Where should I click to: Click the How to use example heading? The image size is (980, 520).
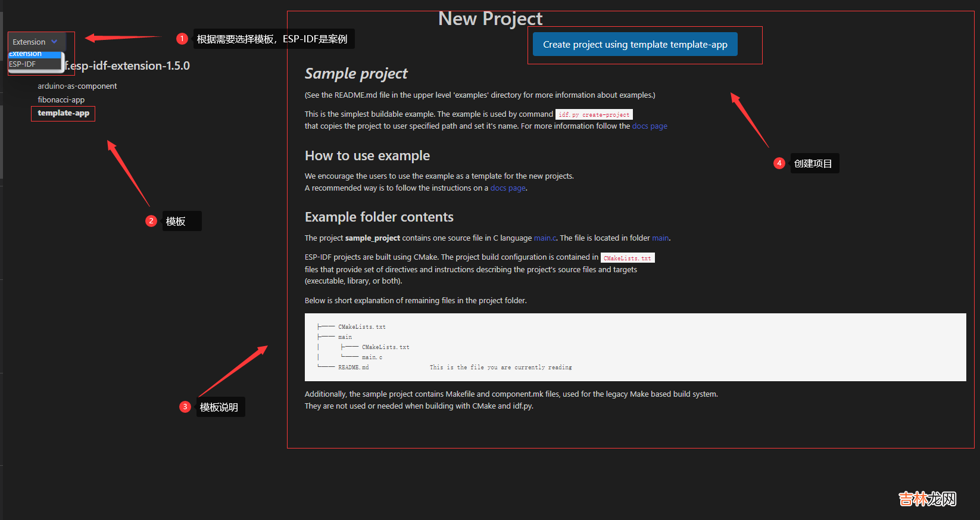click(367, 156)
